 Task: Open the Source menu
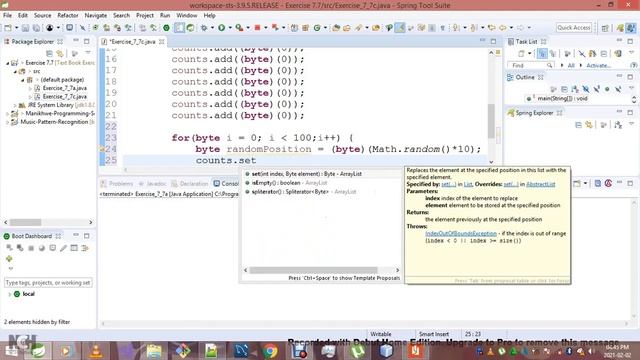(x=42, y=16)
